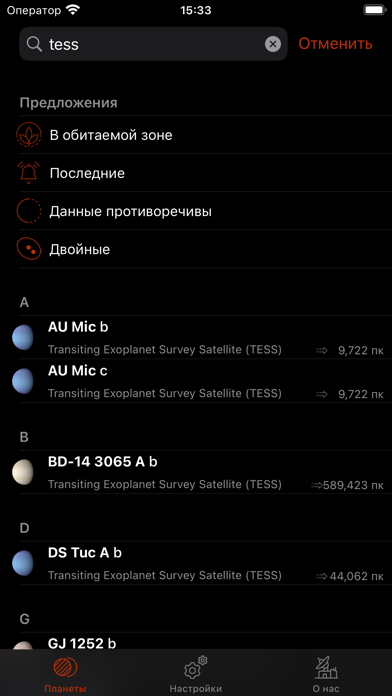Image resolution: width=392 pixels, height=696 pixels.
Task: Tap the DS Tuc A b planet thumbnail
Action: click(x=23, y=563)
